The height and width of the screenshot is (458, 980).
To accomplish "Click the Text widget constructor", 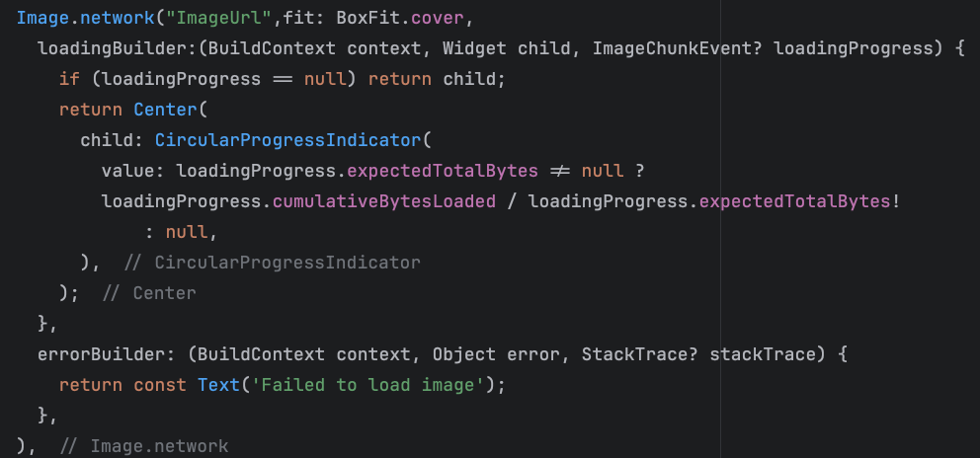I will tap(217, 385).
